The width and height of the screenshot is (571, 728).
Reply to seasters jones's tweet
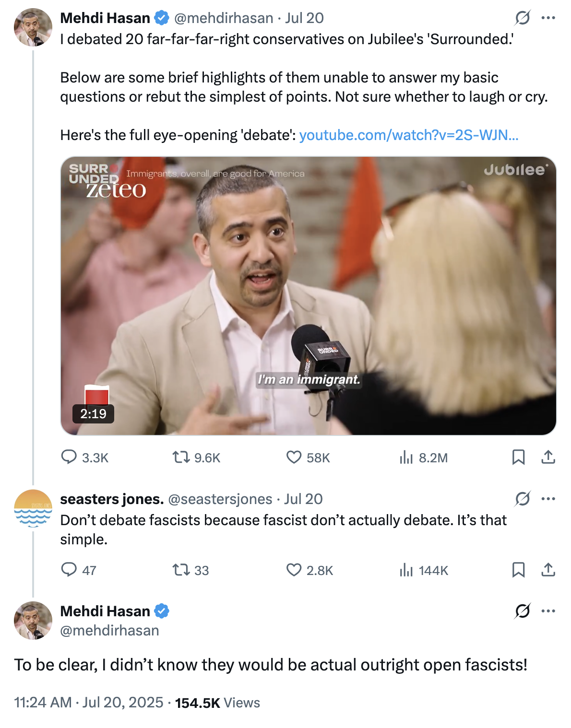pyautogui.click(x=69, y=570)
